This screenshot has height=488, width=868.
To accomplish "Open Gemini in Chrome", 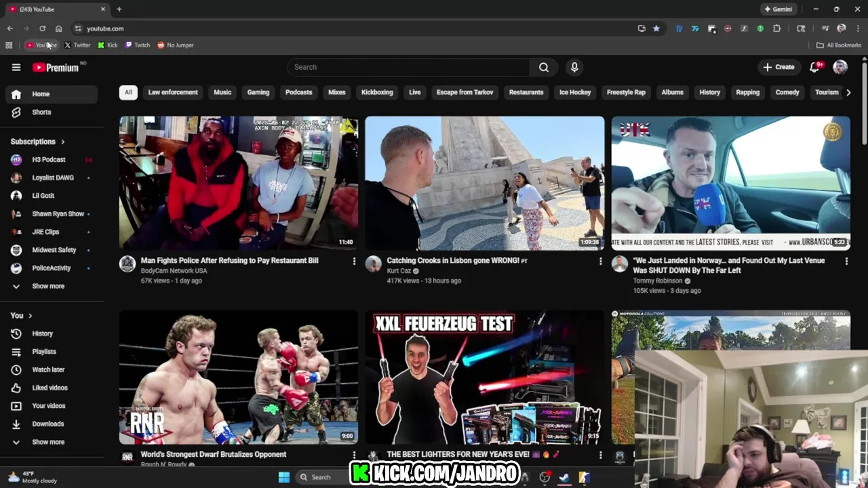I will (x=778, y=9).
